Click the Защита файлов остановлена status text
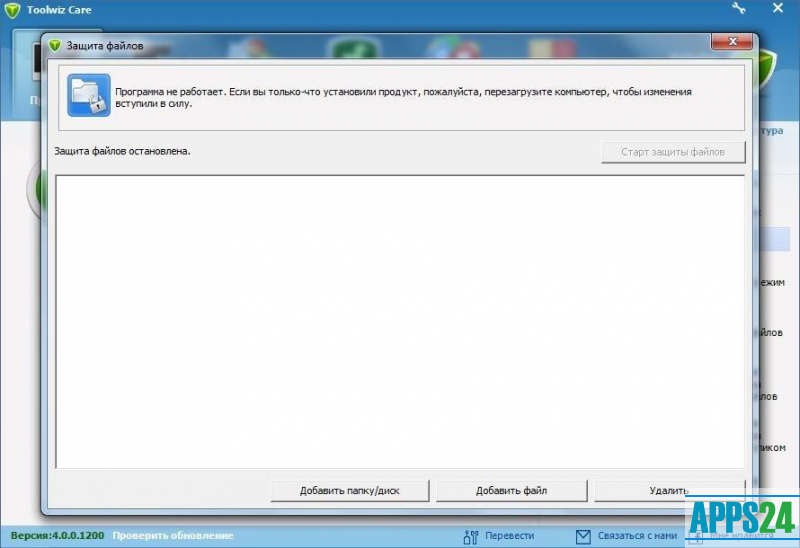The height and width of the screenshot is (548, 800). click(122, 151)
